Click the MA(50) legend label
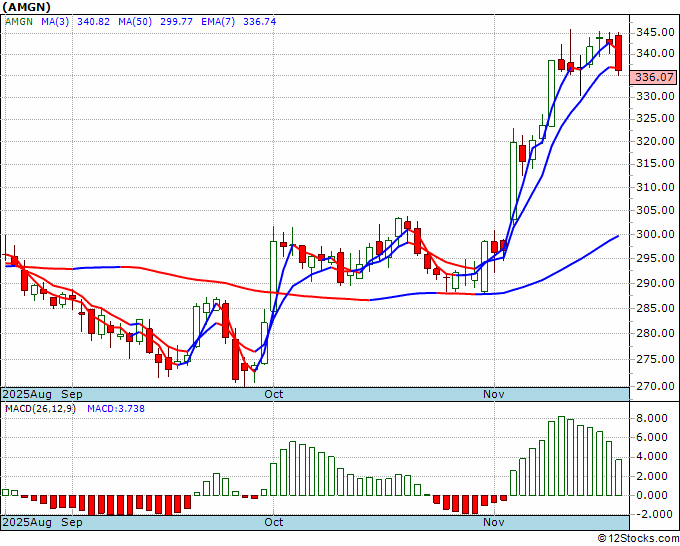 135,21
